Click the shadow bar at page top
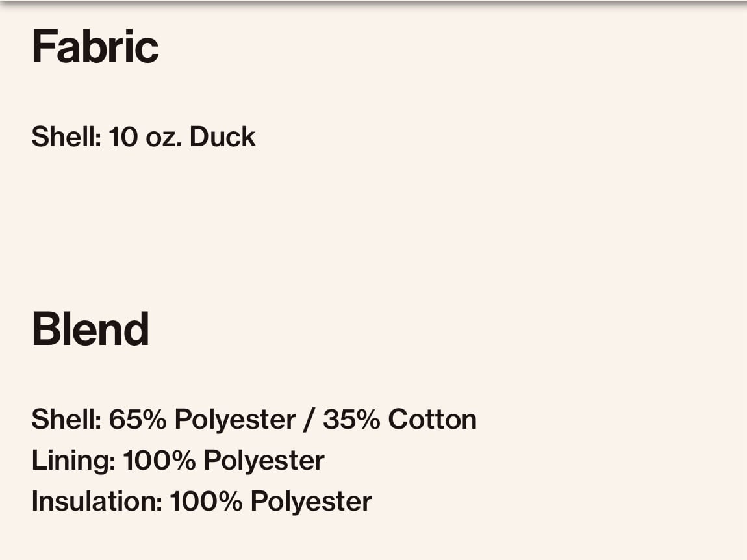 coord(373,3)
